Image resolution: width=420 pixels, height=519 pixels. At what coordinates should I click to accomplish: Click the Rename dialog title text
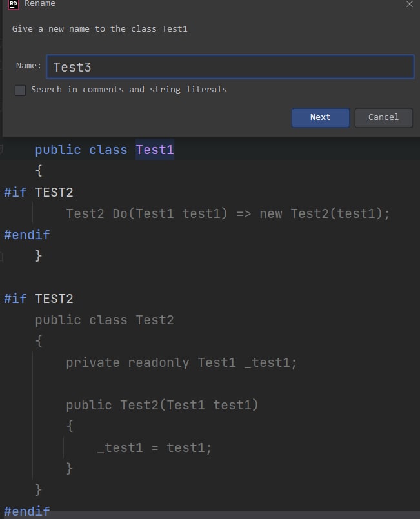click(x=40, y=4)
